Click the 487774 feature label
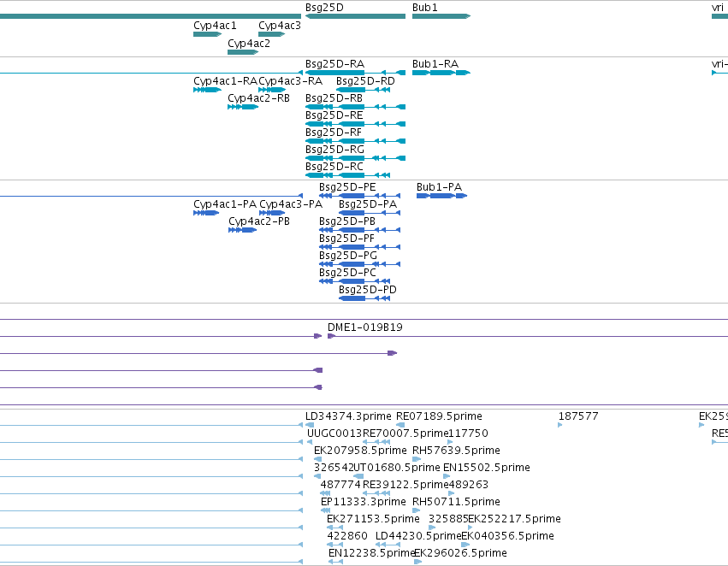 click(340, 485)
